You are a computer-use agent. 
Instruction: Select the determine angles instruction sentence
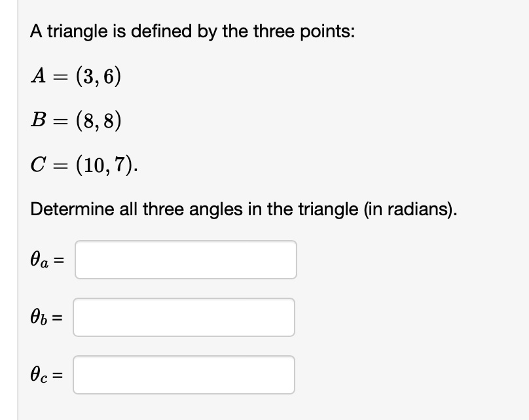click(244, 209)
